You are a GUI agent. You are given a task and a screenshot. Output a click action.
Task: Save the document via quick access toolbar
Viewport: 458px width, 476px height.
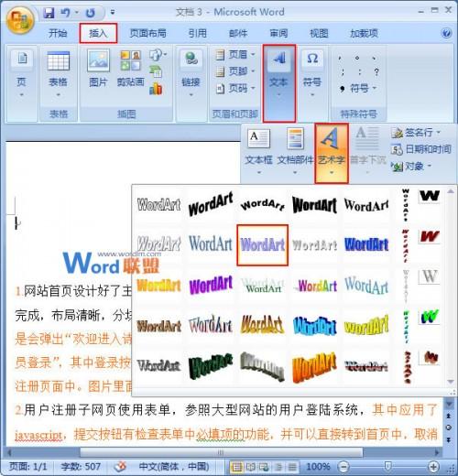coord(49,13)
